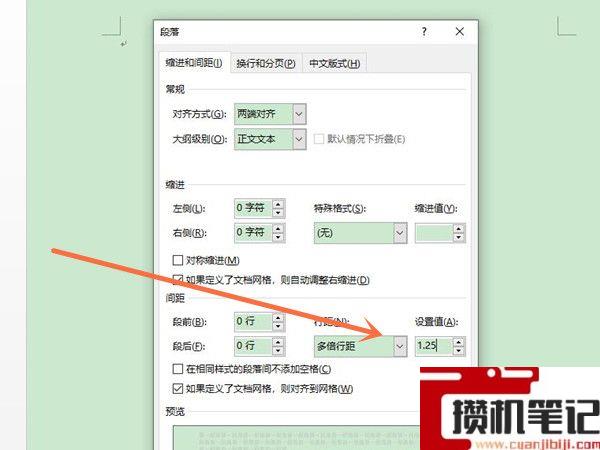Decrease 设置值 with down arrow
The image size is (600, 450).
click(x=459, y=351)
